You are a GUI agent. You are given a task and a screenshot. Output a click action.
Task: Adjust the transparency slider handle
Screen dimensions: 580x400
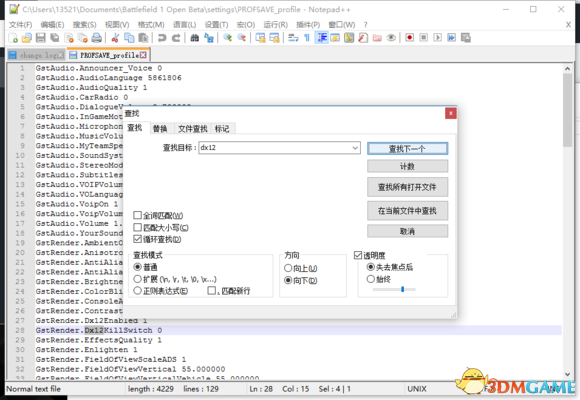pos(402,289)
